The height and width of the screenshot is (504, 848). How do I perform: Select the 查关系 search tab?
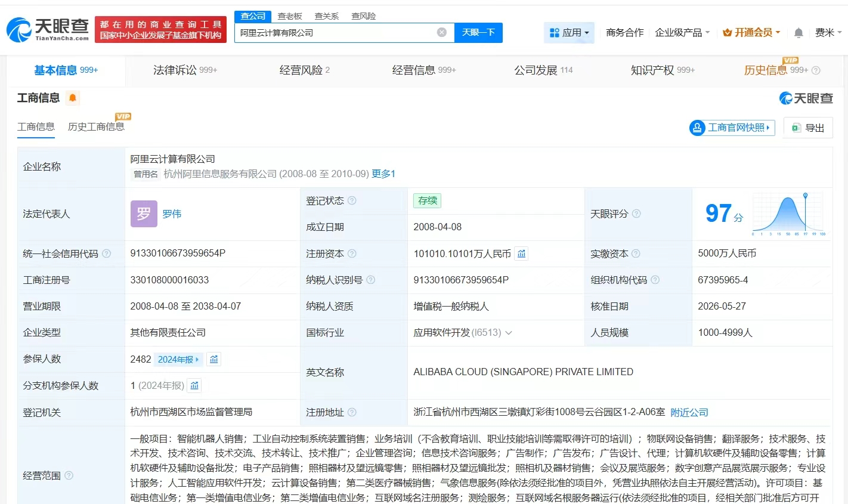pyautogui.click(x=327, y=16)
